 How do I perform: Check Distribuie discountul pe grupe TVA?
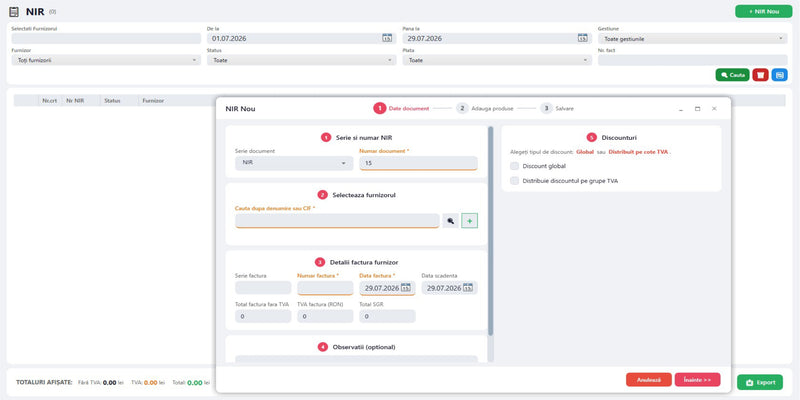tap(514, 181)
